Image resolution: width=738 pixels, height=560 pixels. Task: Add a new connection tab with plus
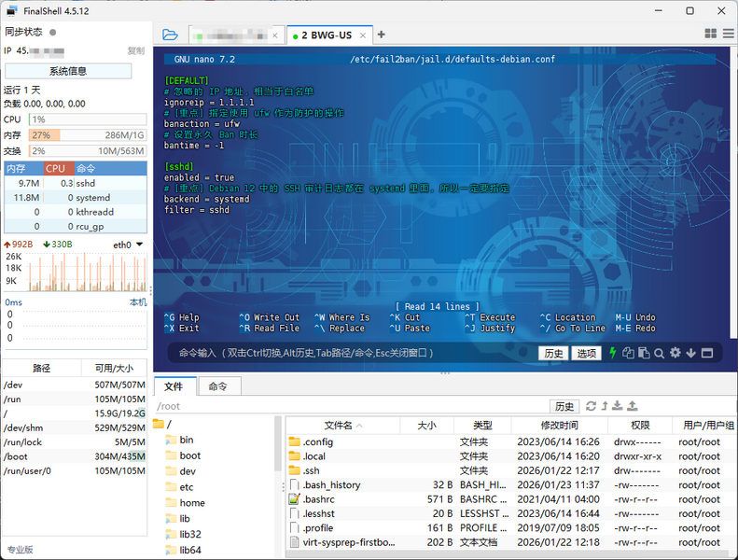(381, 35)
